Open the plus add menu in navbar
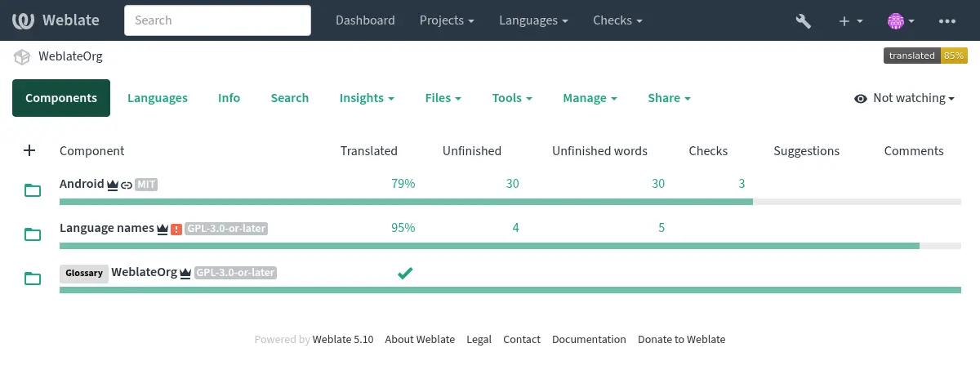980x388 pixels. pos(851,21)
